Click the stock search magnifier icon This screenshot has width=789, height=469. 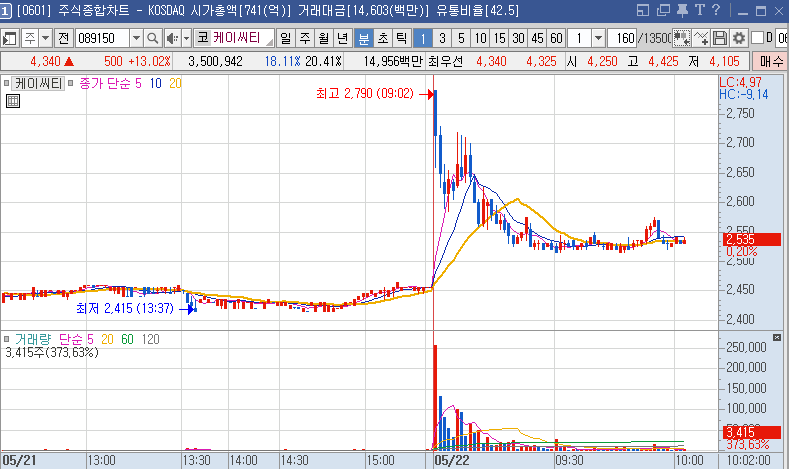point(153,38)
